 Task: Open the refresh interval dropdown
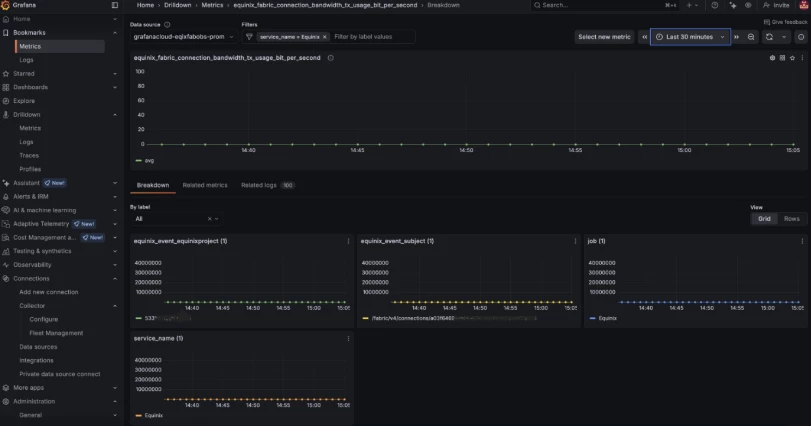[x=784, y=37]
